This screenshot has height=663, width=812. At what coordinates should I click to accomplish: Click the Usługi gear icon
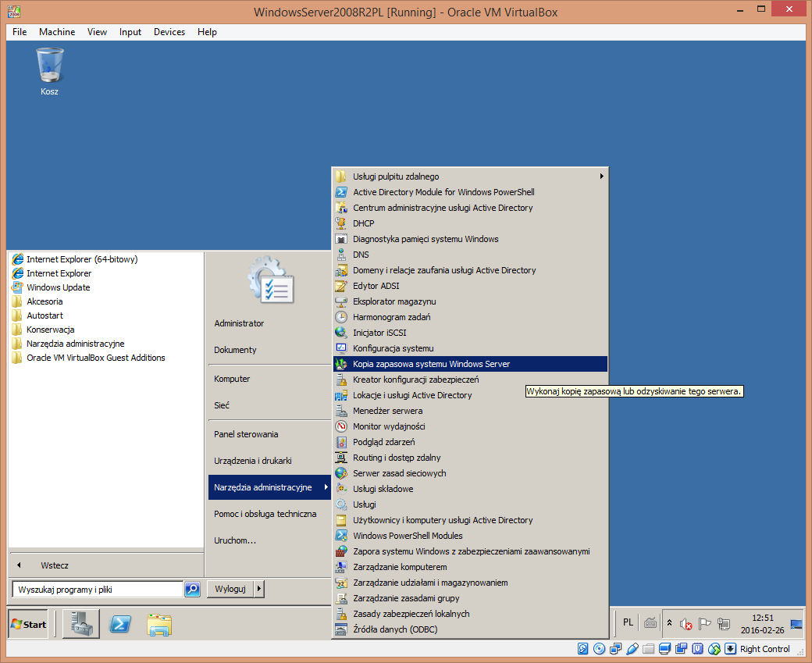click(x=341, y=504)
